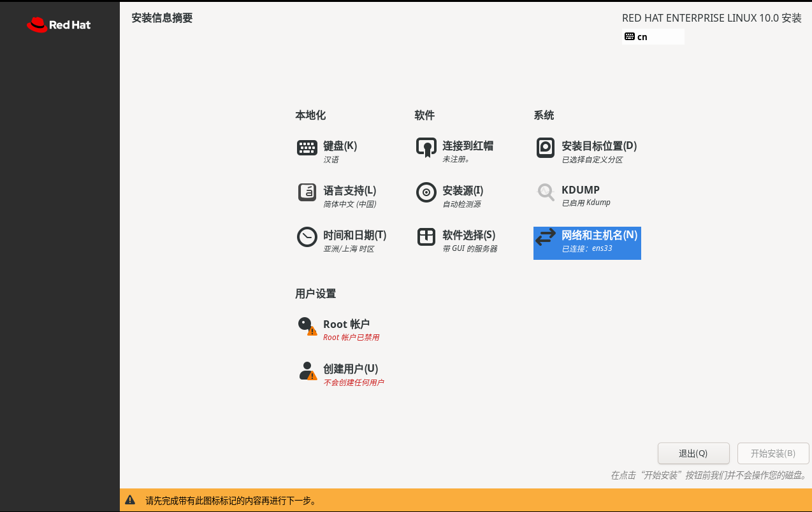Open 软件选择(S) settings
Screen dimensions: 812x512
click(x=469, y=235)
